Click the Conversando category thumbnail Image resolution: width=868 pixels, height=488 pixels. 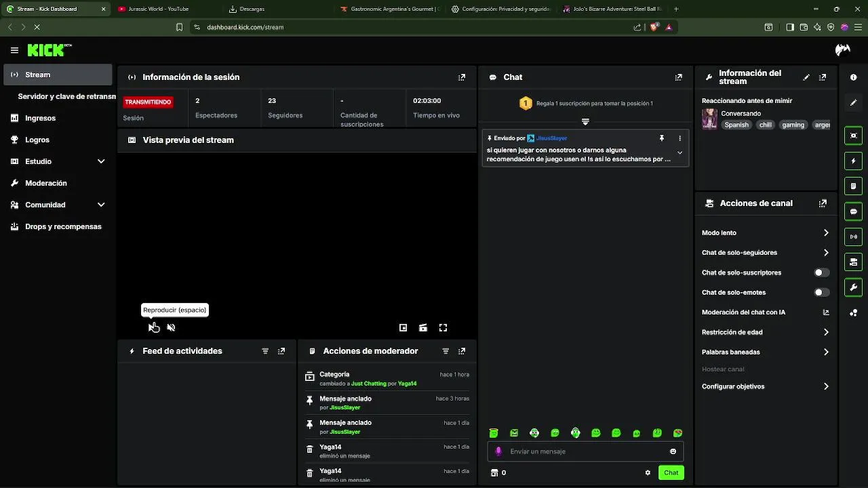(709, 119)
